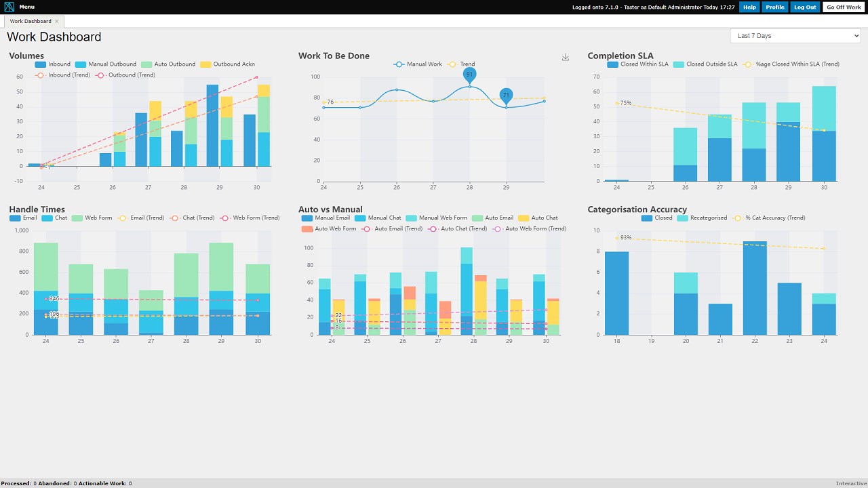Click the 91 marker pin on chart
868x488 pixels.
(x=469, y=75)
